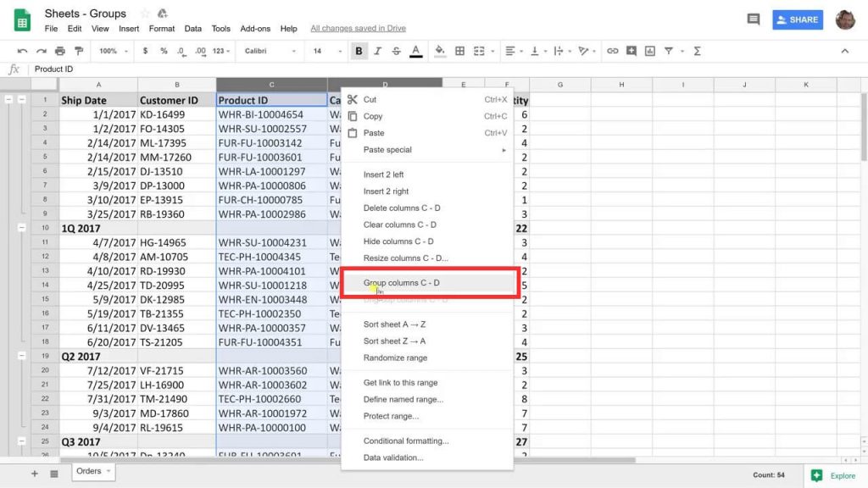This screenshot has width=868, height=488.
Task: Click the print icon in toolbar
Action: pos(60,51)
